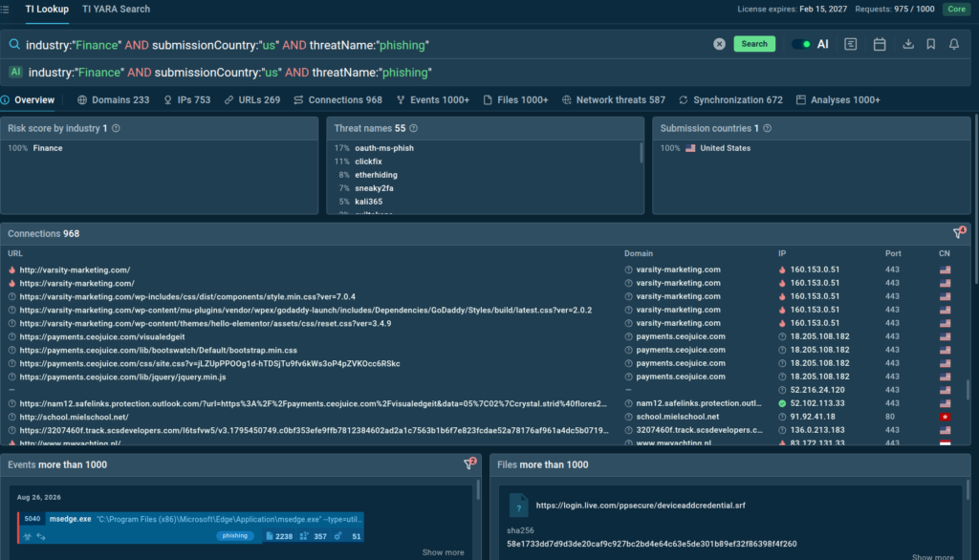Click the phishing tag on msedge.exe event
Viewport: 979px width, 560px height.
coord(235,536)
